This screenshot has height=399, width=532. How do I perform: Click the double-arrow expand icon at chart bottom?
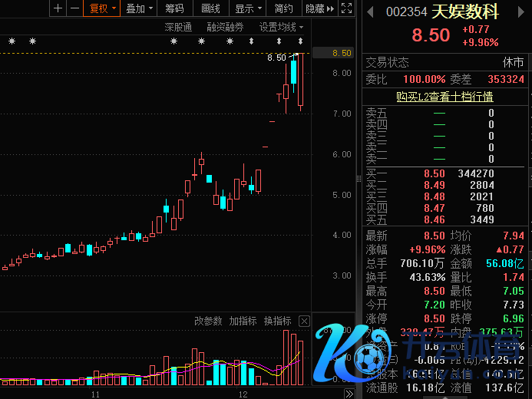tap(349, 394)
